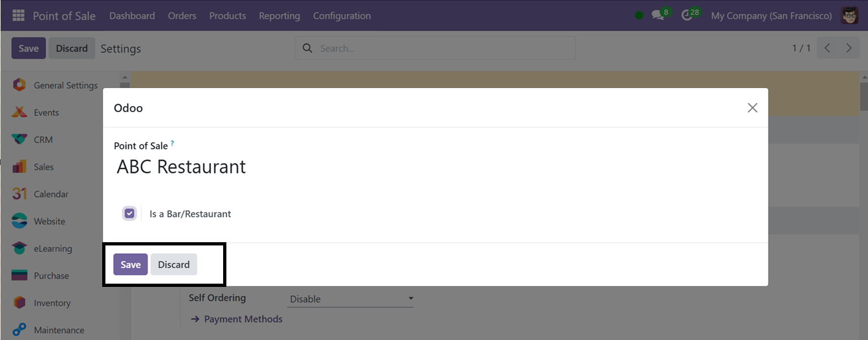Go to previous record with left chevron

[827, 48]
